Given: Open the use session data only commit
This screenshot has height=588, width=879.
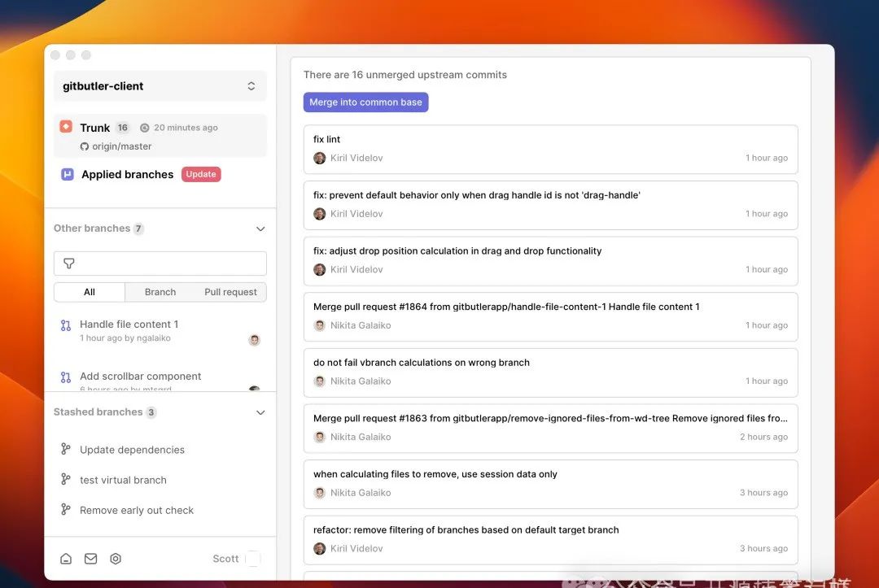Looking at the screenshot, I should [550, 484].
